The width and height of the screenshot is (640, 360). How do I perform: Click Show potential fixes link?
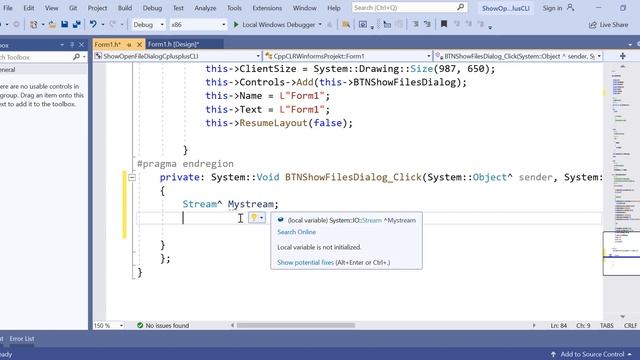coord(305,262)
